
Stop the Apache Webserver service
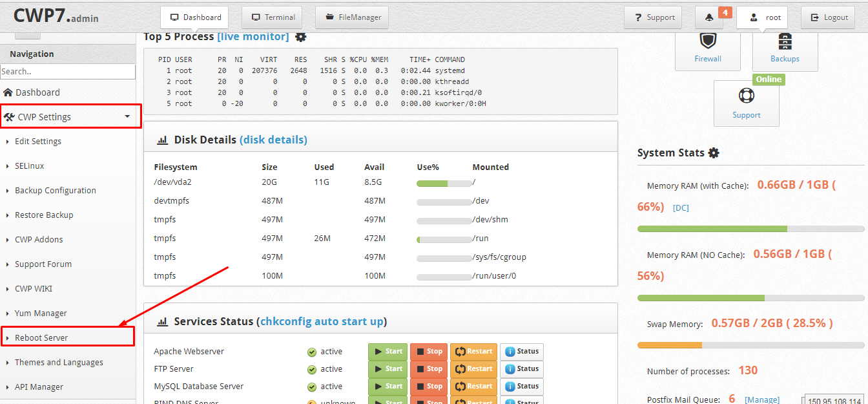tap(429, 352)
